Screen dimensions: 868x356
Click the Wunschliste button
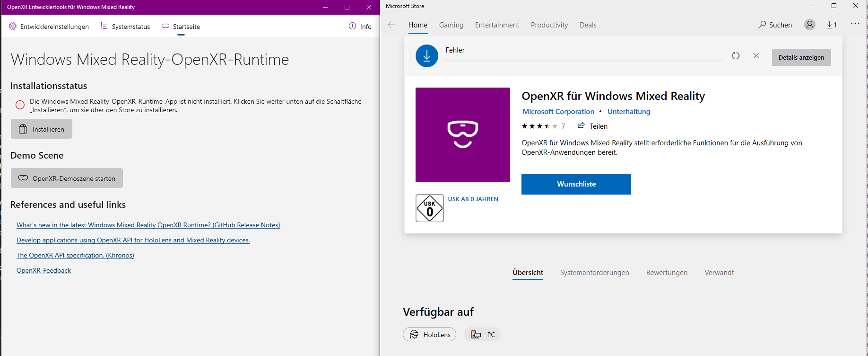click(576, 184)
